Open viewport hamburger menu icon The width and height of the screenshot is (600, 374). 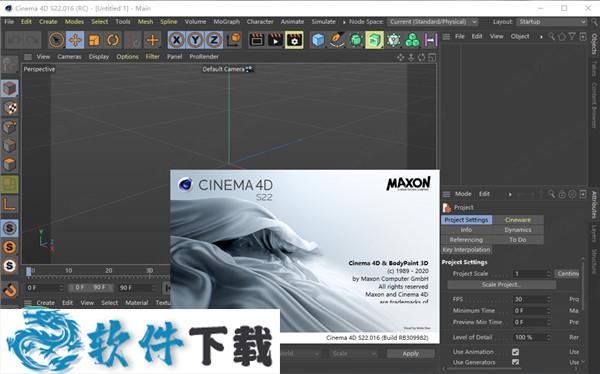tap(28, 57)
